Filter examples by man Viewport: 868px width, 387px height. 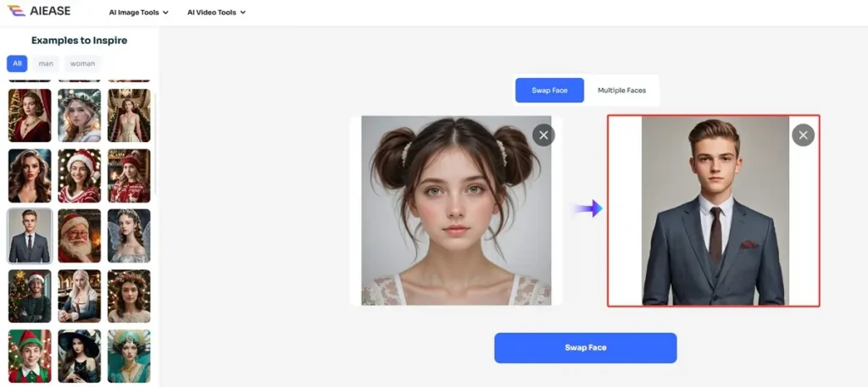(x=46, y=64)
